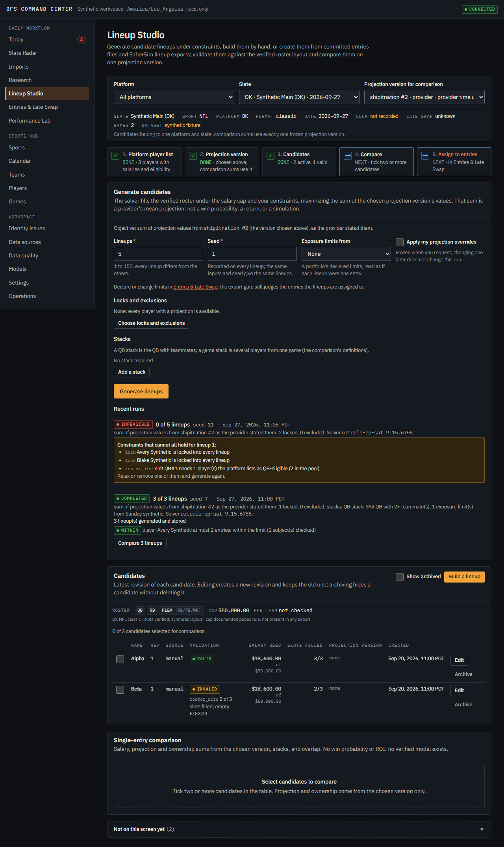This screenshot has width=504, height=847.
Task: Open the Exposure limits from dropdown
Action: 346,254
